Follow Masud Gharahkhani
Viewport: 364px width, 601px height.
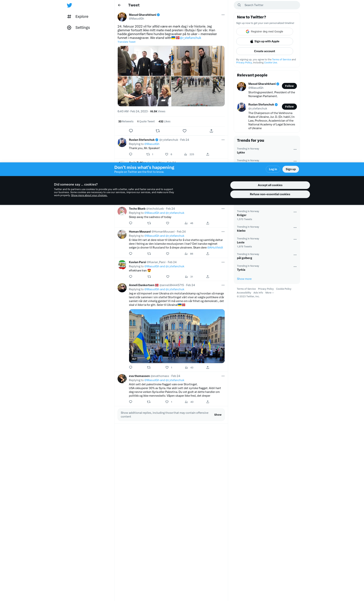pyautogui.click(x=289, y=86)
